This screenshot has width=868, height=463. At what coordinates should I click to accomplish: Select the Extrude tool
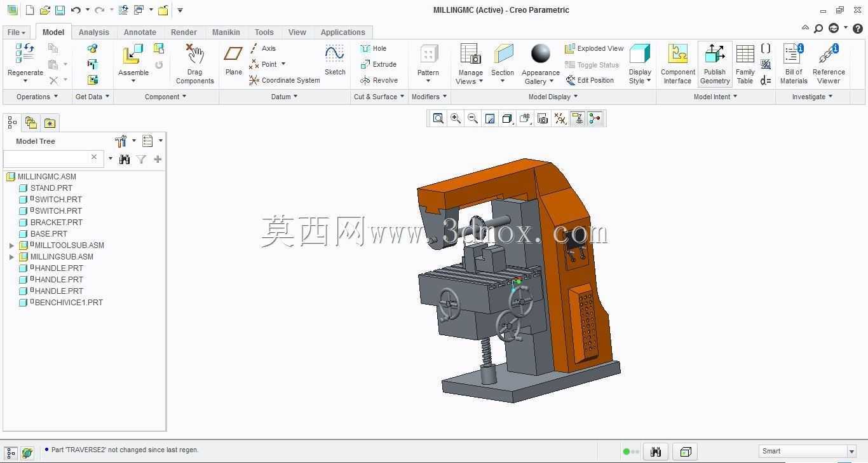[x=378, y=64]
